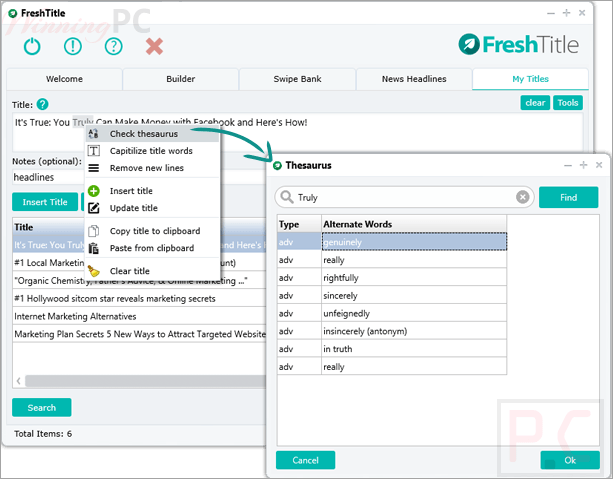This screenshot has height=479, width=613.
Task: Click the Insert Title button
Action: click(45, 202)
